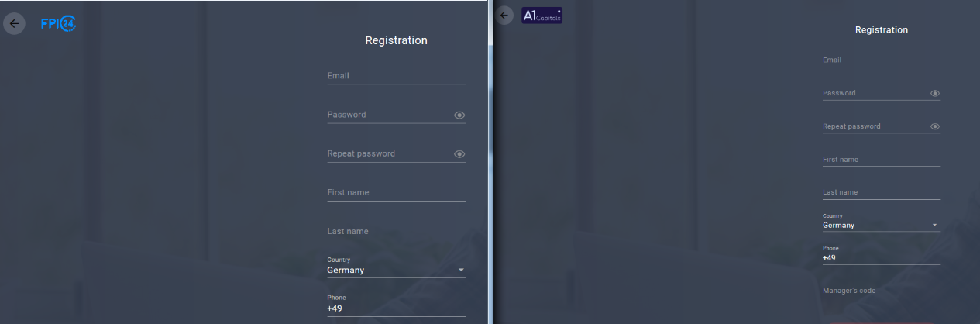This screenshot has width=980, height=324.
Task: Show password in FPI24 Password field
Action: click(459, 115)
